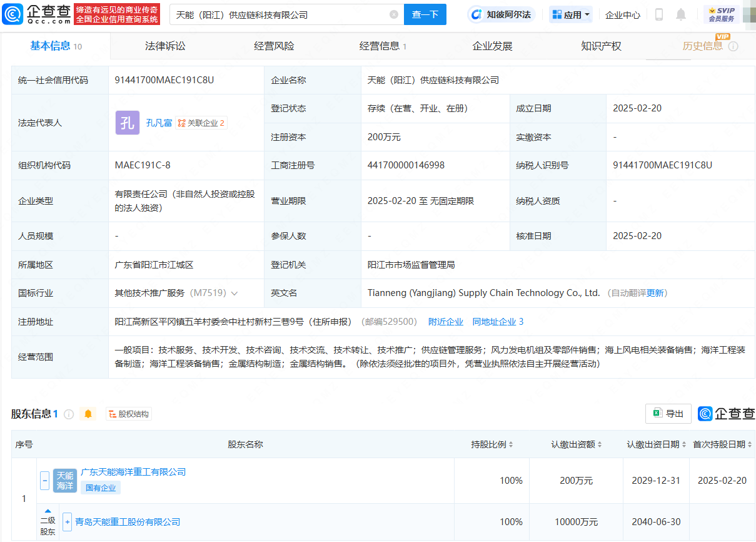Clear the search box with the X icon

[x=393, y=14]
